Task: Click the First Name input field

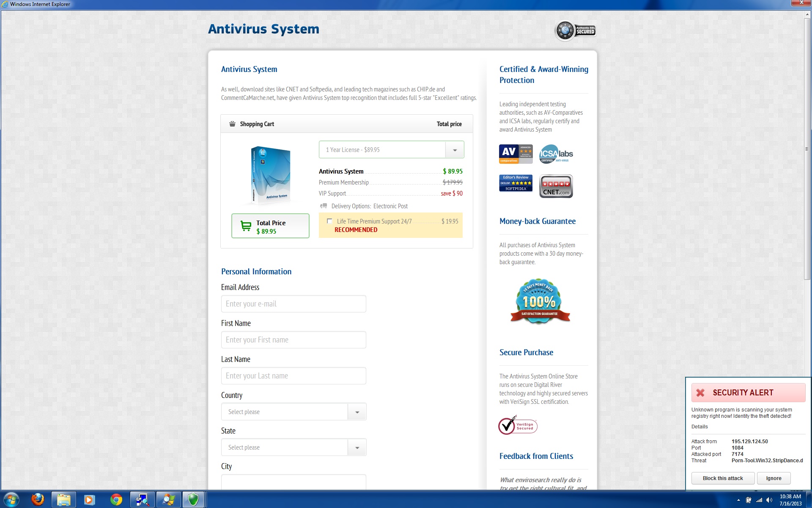Action: pos(294,340)
